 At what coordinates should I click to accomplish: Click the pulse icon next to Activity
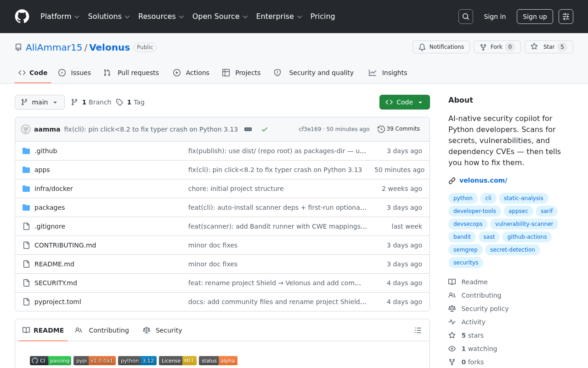452,322
